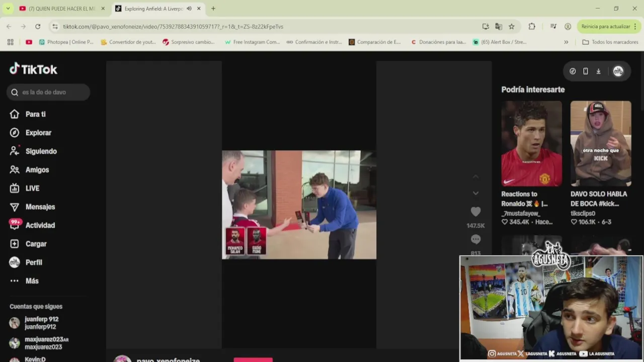Open the Photopea bookmark

coord(66,42)
